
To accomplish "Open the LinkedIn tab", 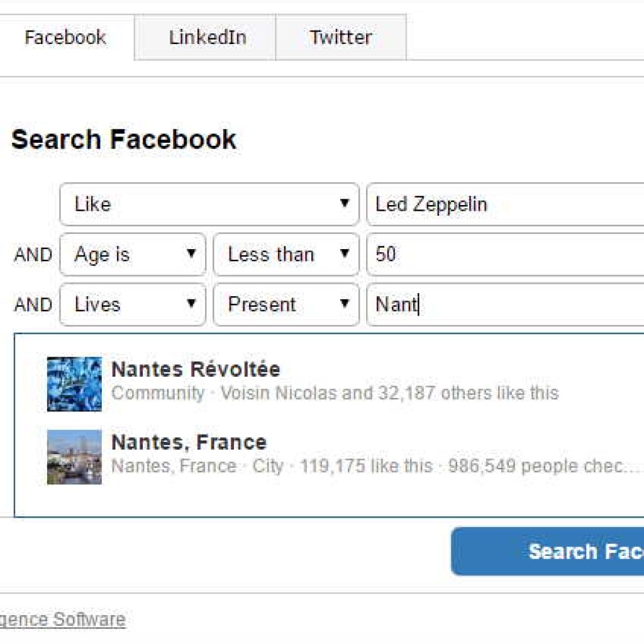I will click(205, 37).
